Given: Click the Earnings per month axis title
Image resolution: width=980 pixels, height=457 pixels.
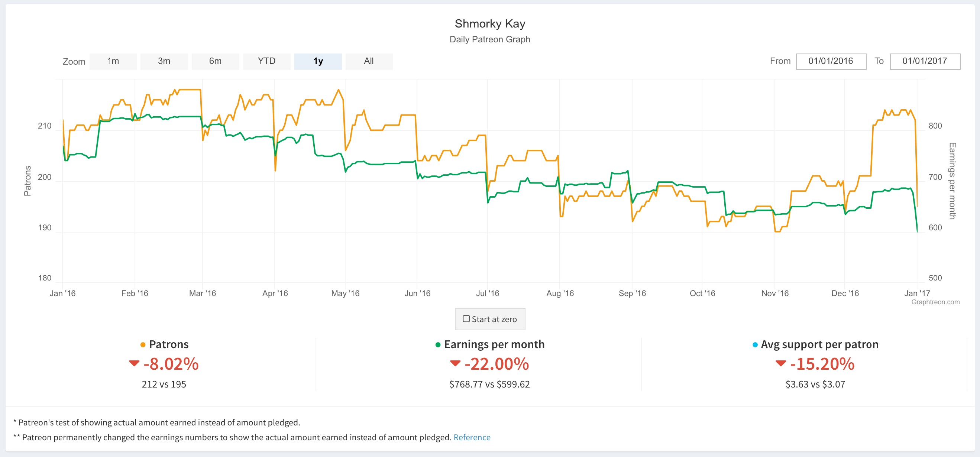Looking at the screenshot, I should pos(952,181).
